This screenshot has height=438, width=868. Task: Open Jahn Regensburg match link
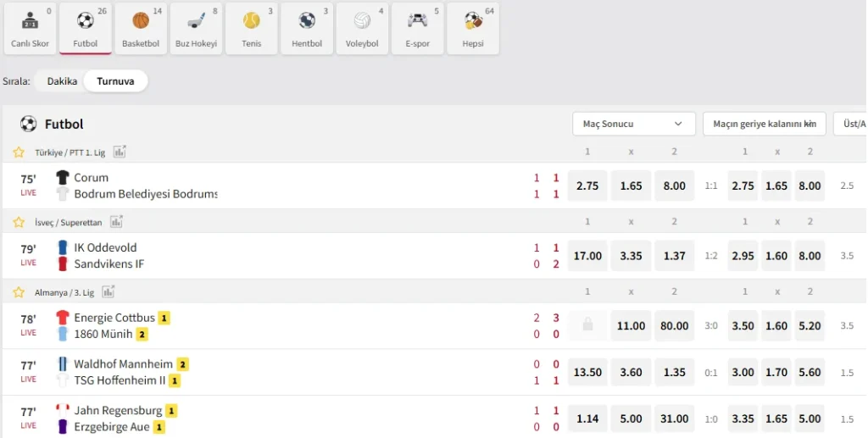(x=118, y=410)
